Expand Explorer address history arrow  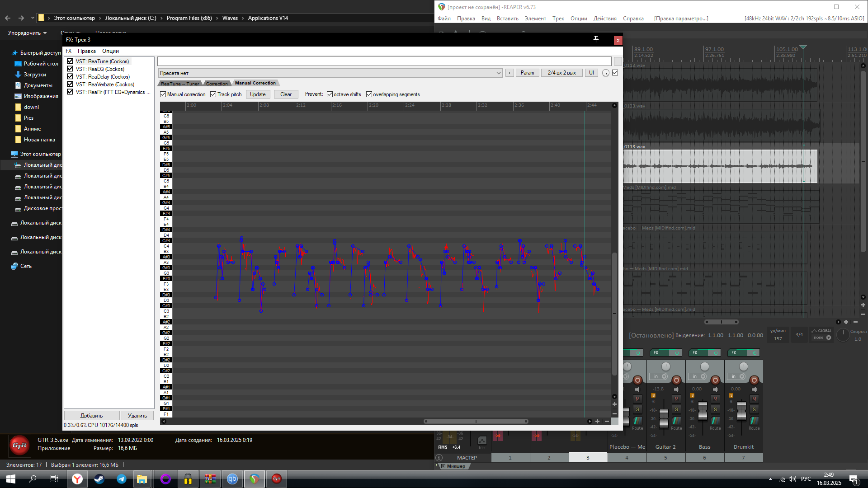[x=33, y=18]
